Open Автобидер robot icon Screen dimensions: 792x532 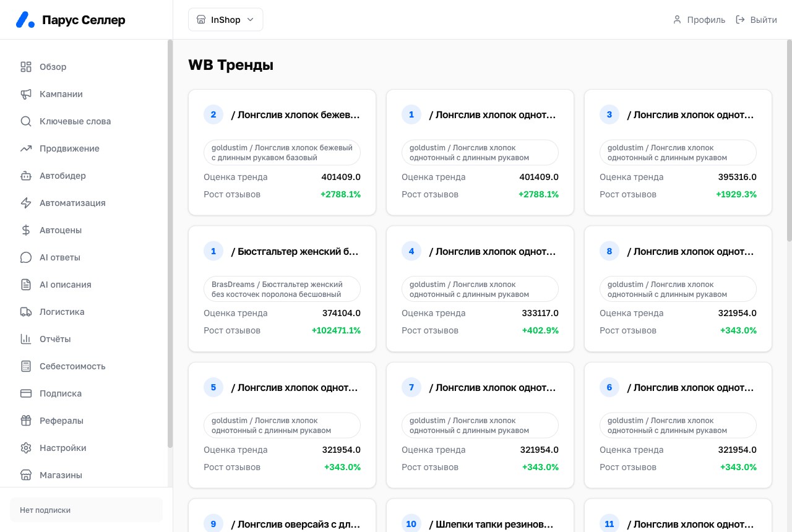(x=26, y=176)
